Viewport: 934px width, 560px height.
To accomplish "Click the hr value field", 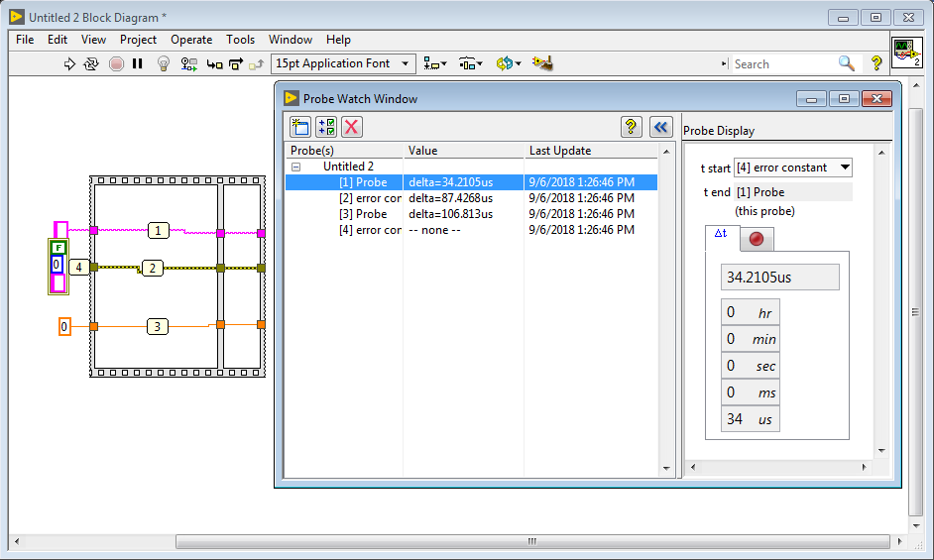I will (x=750, y=312).
